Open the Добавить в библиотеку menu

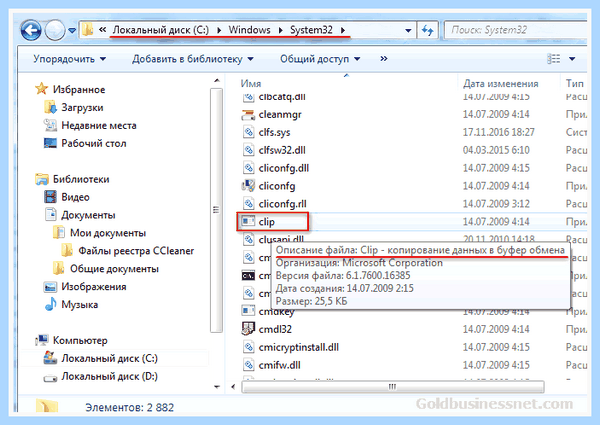tap(193, 59)
